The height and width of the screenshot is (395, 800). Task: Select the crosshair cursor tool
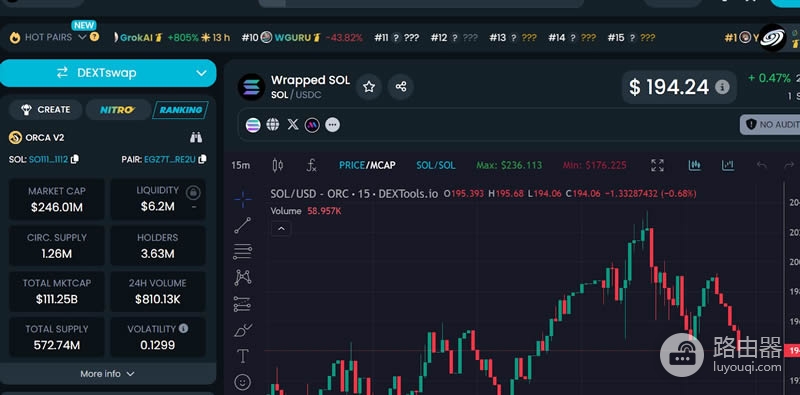pos(243,200)
